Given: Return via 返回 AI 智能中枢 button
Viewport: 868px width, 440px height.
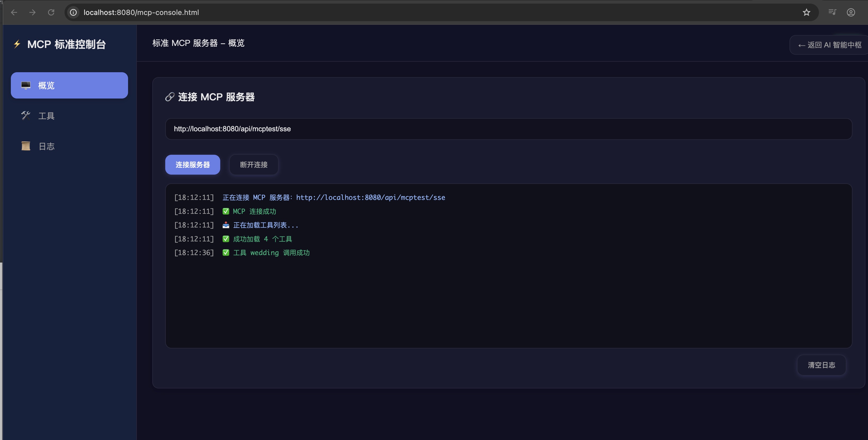Looking at the screenshot, I should [x=829, y=45].
